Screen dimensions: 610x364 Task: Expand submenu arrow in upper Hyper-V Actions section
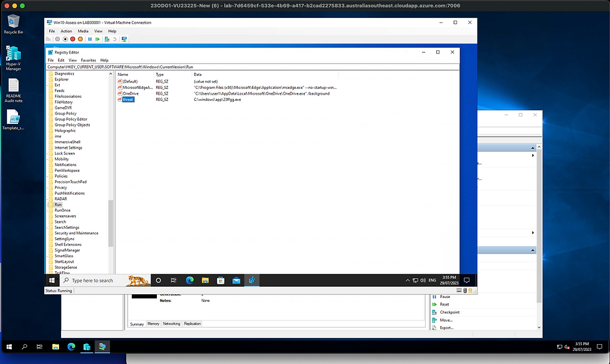[x=533, y=156]
